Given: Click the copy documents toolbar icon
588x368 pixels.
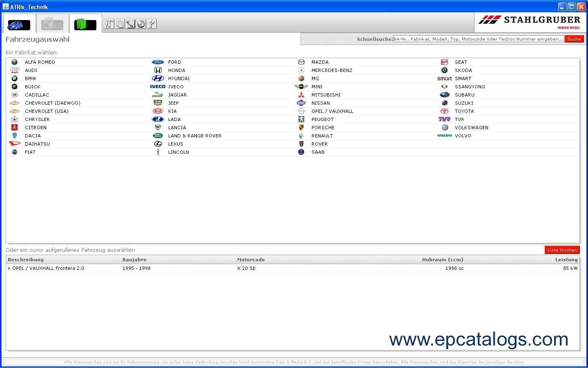Looking at the screenshot, I should 120,24.
